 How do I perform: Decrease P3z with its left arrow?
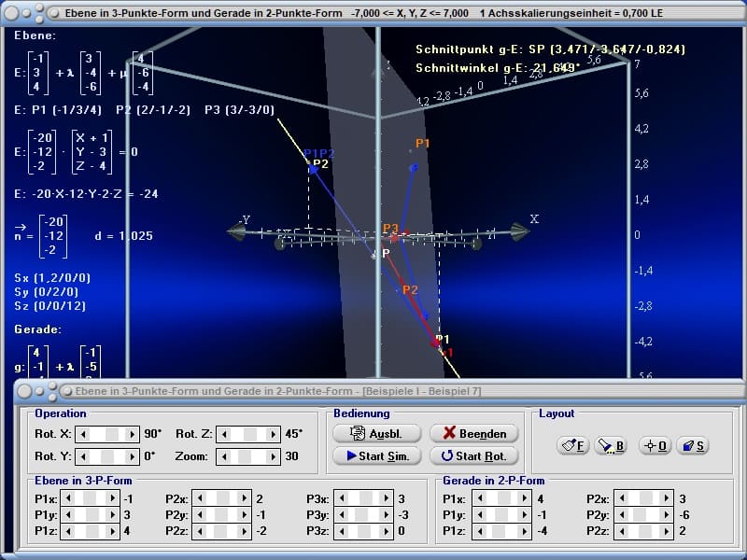[342, 531]
